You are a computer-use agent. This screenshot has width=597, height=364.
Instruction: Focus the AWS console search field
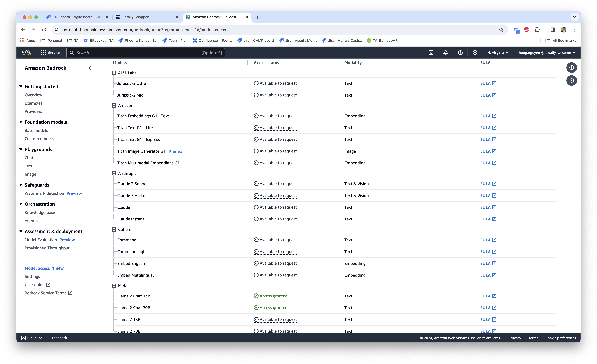click(138, 53)
